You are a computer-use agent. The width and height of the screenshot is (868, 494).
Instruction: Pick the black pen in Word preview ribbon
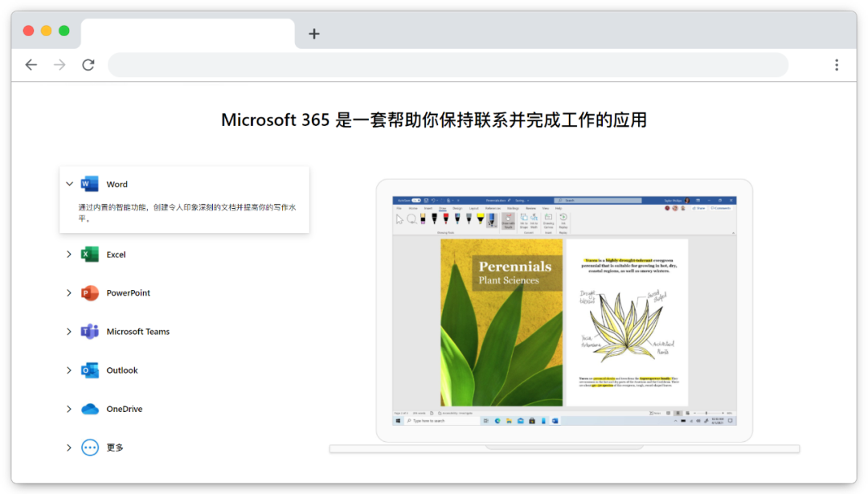[435, 219]
